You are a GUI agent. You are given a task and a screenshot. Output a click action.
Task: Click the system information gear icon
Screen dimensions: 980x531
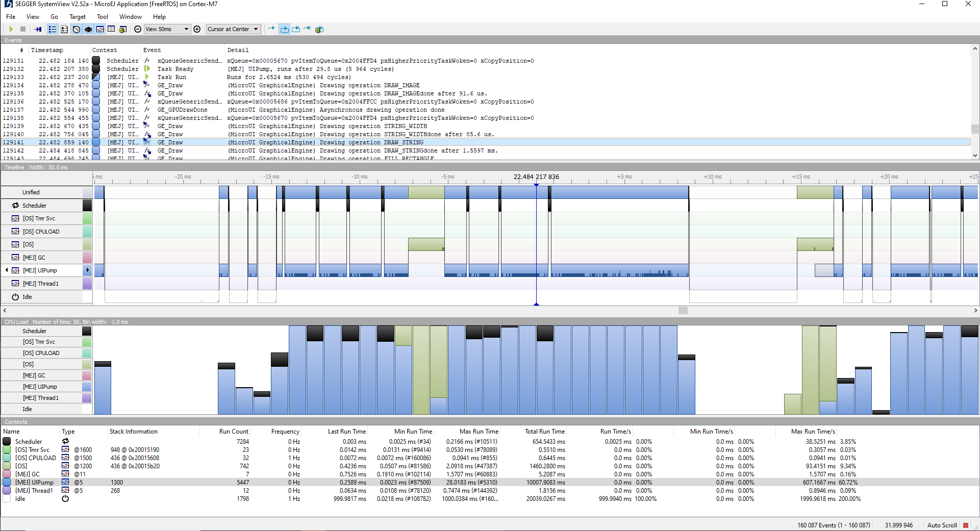pos(122,29)
